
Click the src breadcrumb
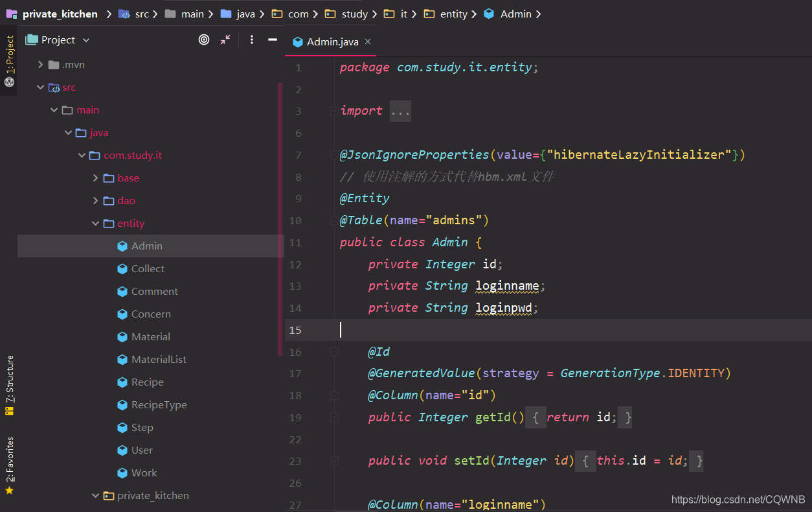[x=134, y=14]
